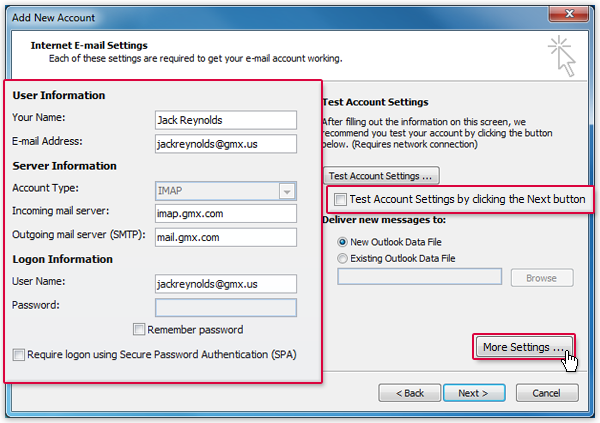Click the Browse button
Image resolution: width=600 pixels, height=423 pixels.
pyautogui.click(x=541, y=278)
